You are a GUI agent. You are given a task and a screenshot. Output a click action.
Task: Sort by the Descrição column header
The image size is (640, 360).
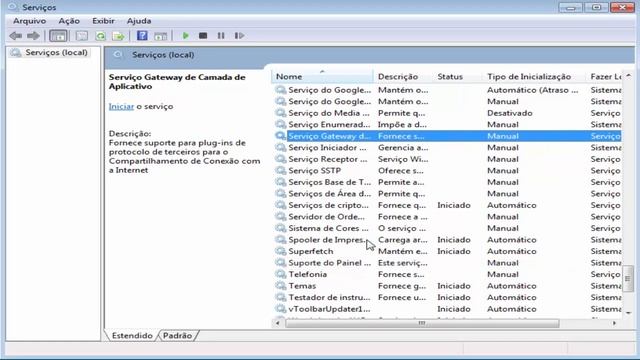(403, 77)
